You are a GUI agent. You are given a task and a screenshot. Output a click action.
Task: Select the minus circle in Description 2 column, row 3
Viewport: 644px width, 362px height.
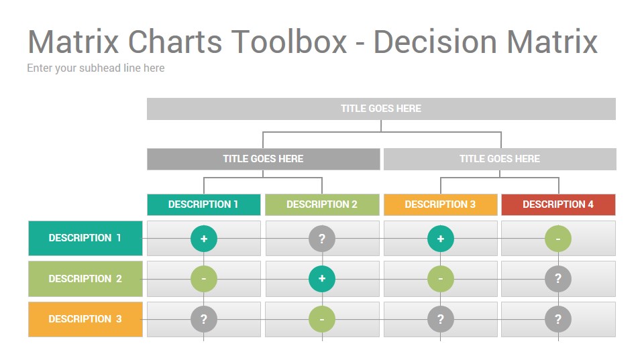322,319
